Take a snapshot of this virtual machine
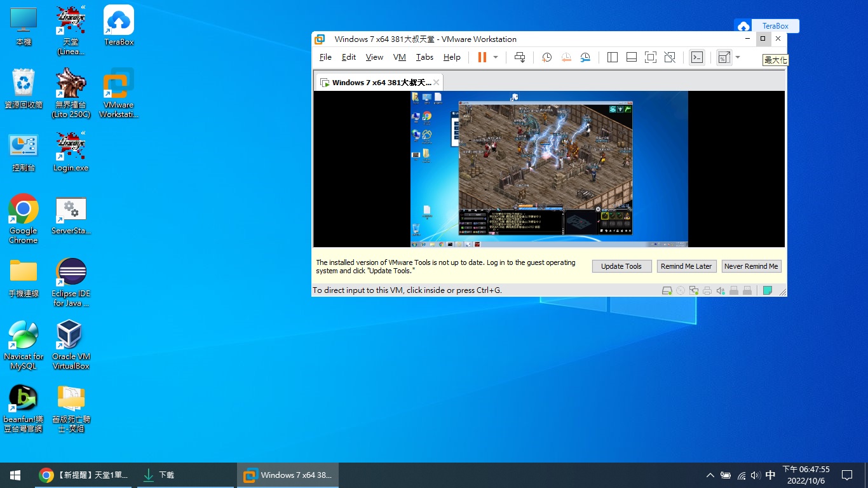 [546, 57]
